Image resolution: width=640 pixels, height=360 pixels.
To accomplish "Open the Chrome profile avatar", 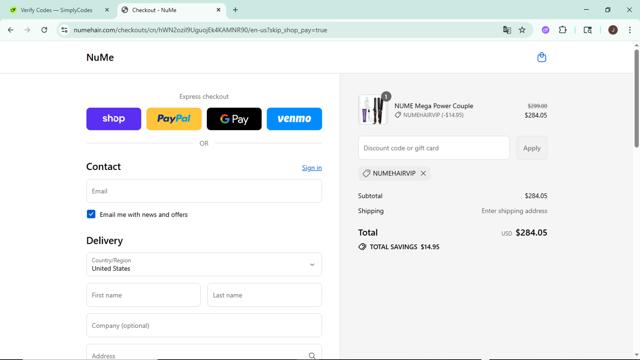I will [x=613, y=30].
